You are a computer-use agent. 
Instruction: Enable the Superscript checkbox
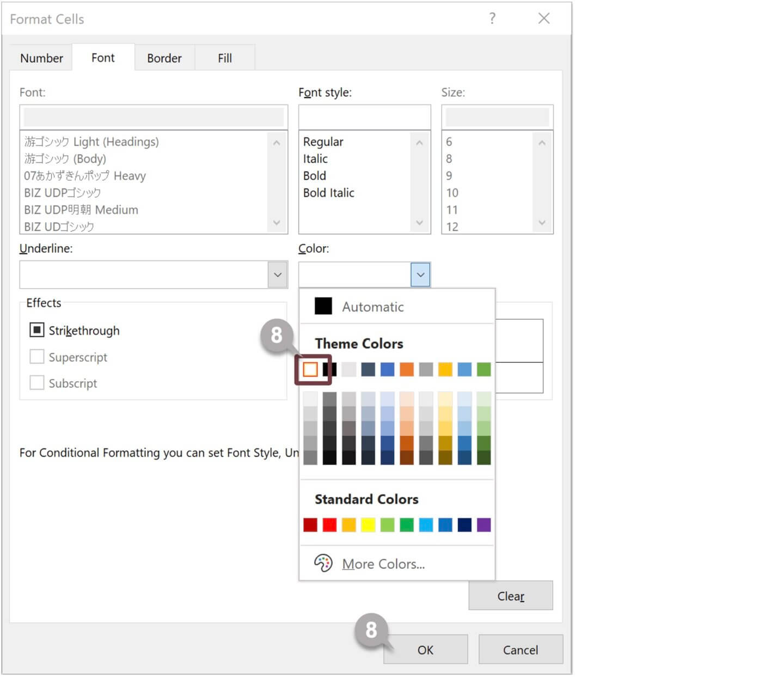[x=37, y=357]
